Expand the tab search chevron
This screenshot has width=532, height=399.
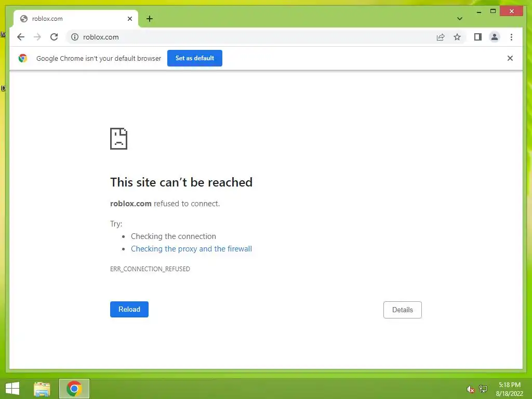tap(459, 19)
